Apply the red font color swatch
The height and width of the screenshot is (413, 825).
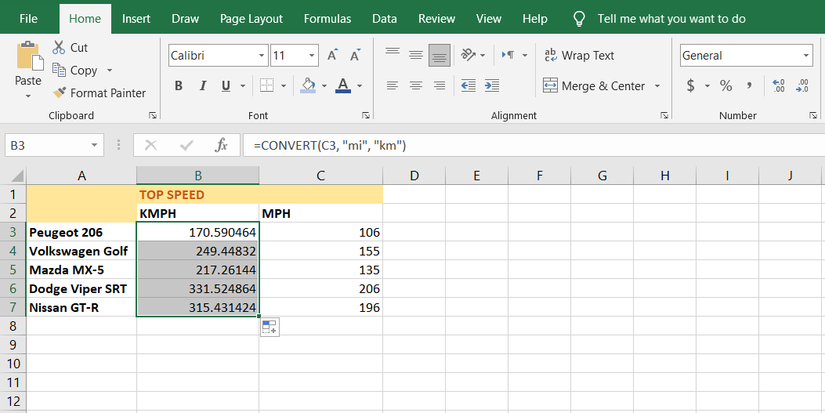(343, 86)
